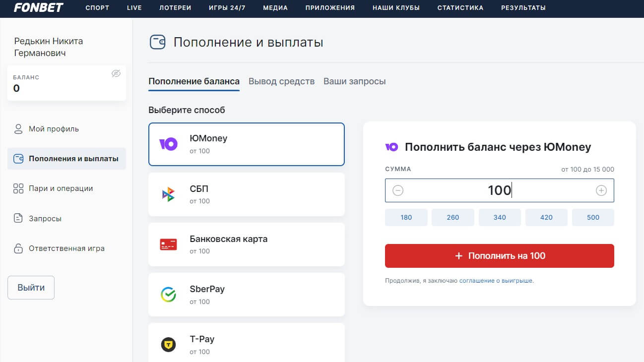The width and height of the screenshot is (644, 362).
Task: Click the profile person icon
Action: coord(18,129)
